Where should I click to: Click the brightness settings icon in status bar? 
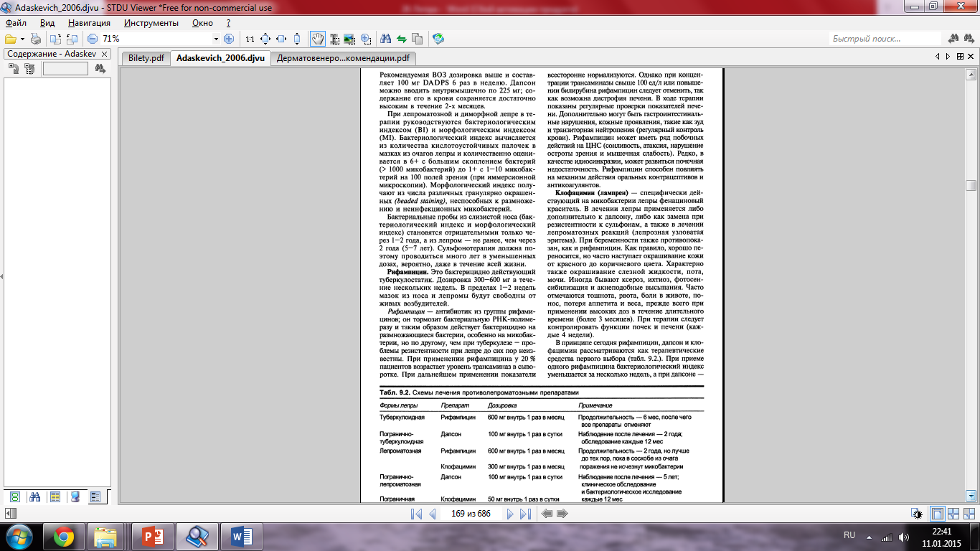pyautogui.click(x=918, y=514)
